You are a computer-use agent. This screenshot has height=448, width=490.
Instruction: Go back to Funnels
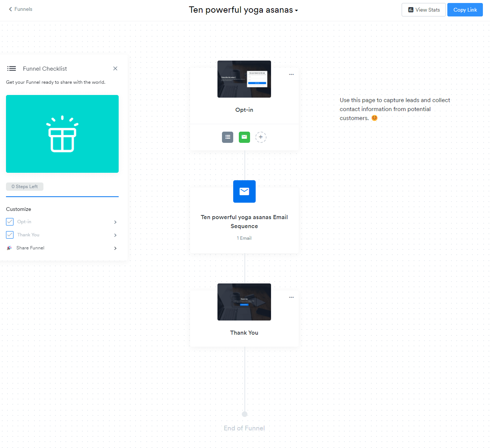click(x=20, y=9)
